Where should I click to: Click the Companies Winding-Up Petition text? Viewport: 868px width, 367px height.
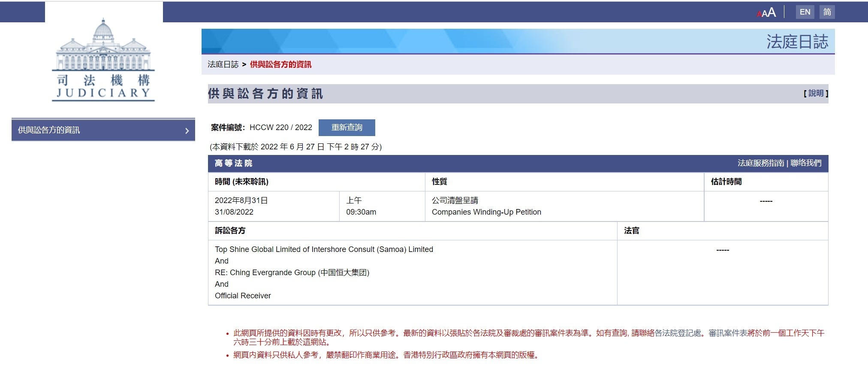[x=486, y=212]
